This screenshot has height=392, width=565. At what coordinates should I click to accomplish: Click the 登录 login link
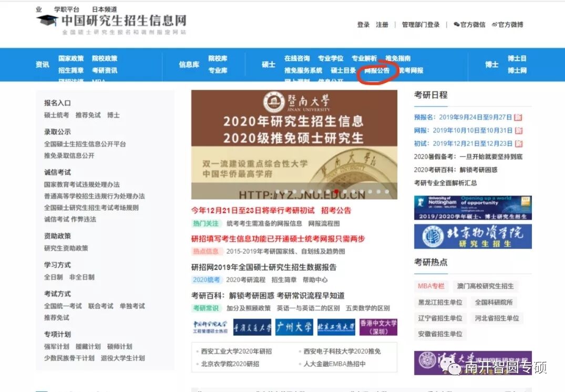[363, 25]
